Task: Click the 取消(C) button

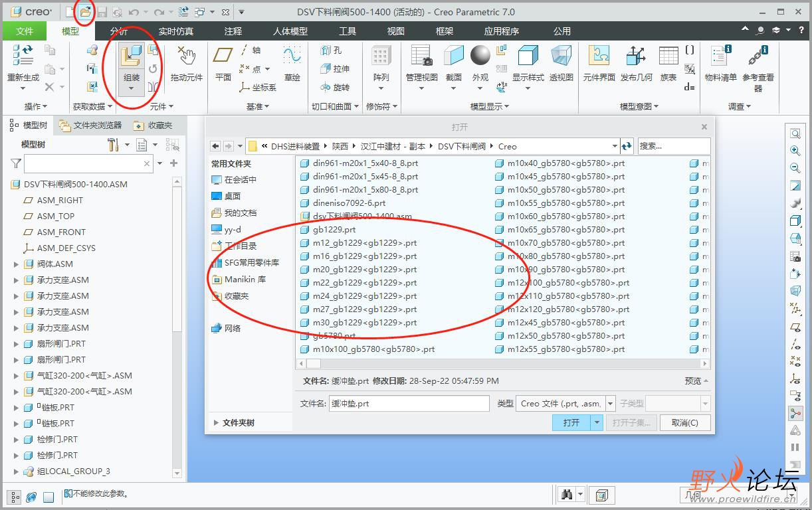Action: [x=684, y=422]
